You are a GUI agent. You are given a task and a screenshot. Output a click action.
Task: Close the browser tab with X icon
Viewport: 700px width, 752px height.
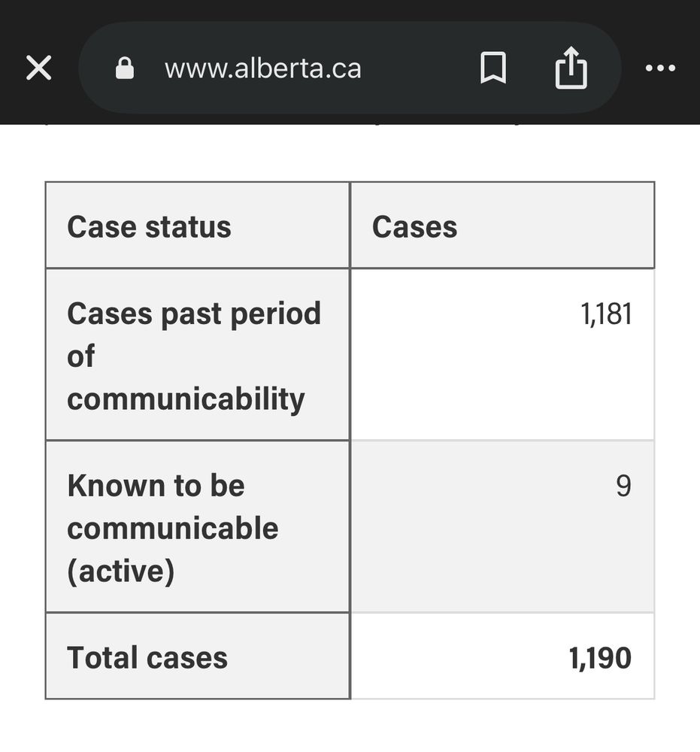tap(38, 68)
